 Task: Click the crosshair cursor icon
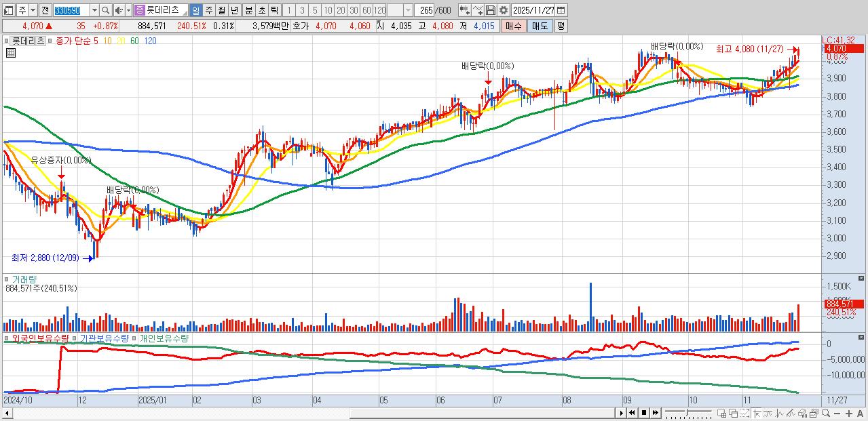(x=757, y=413)
